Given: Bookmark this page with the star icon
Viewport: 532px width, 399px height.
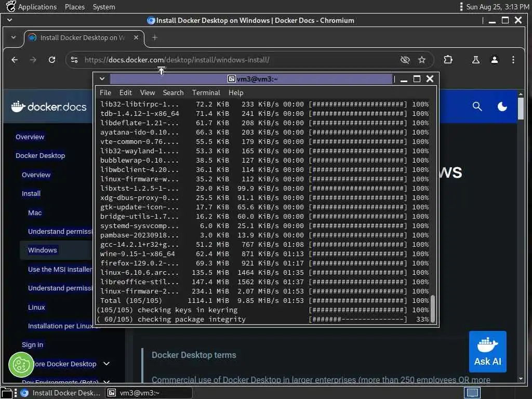Looking at the screenshot, I should point(422,60).
